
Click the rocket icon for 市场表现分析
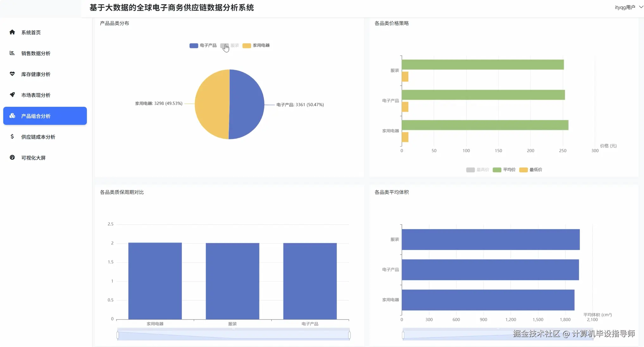(12, 95)
